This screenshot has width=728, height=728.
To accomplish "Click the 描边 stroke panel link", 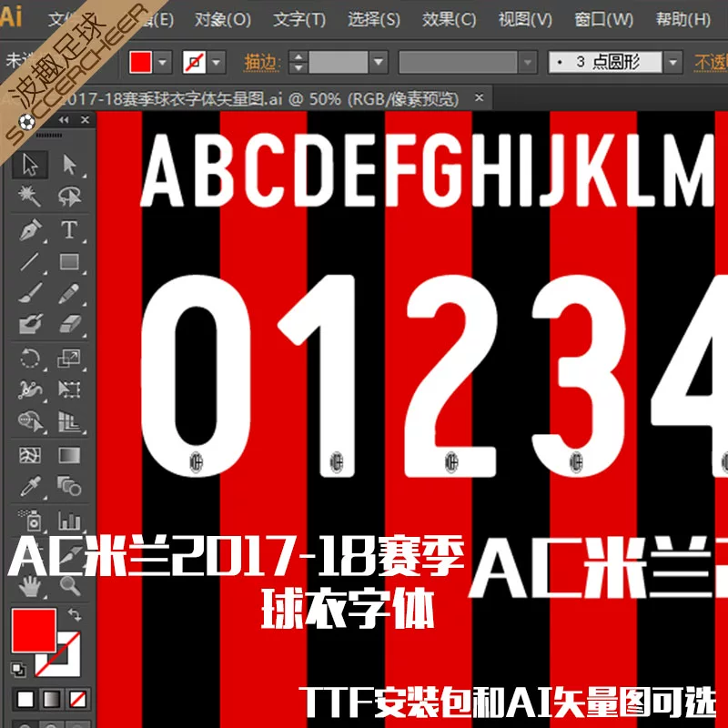I will (x=262, y=62).
